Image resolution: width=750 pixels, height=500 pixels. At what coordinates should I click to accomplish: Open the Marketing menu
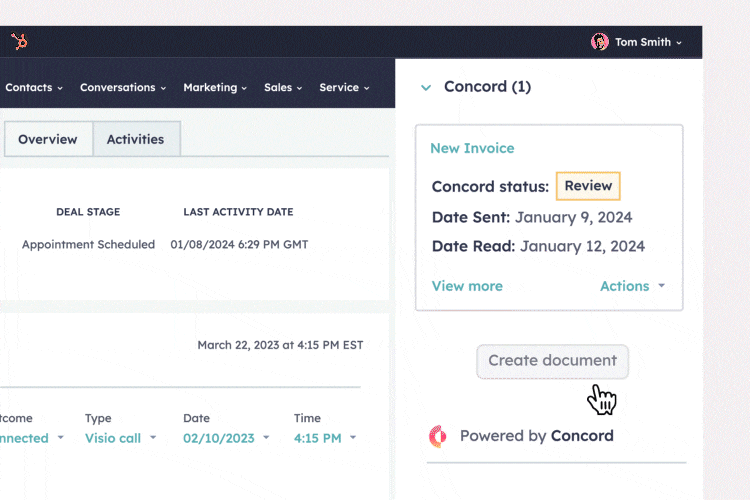pyautogui.click(x=215, y=88)
